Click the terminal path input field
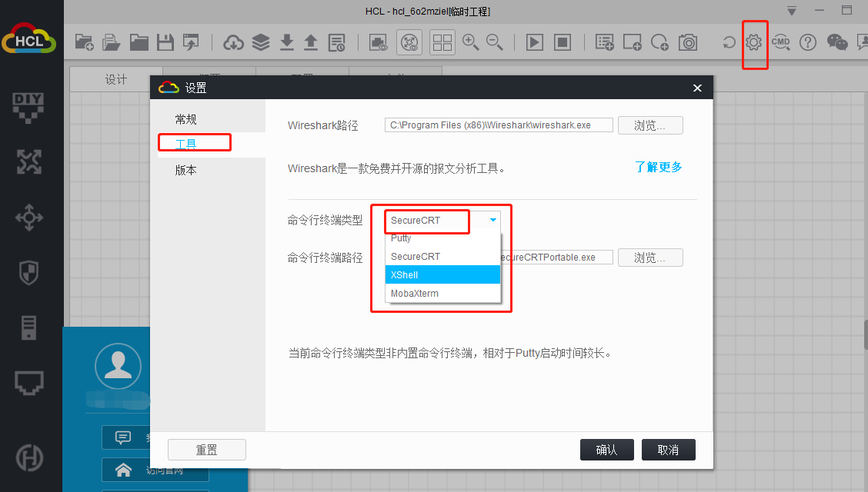 [x=557, y=257]
